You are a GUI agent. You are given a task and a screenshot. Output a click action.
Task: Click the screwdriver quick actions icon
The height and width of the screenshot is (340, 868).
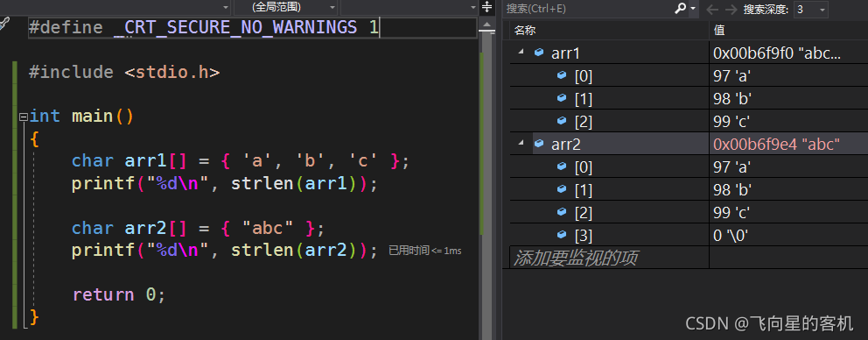point(3,24)
